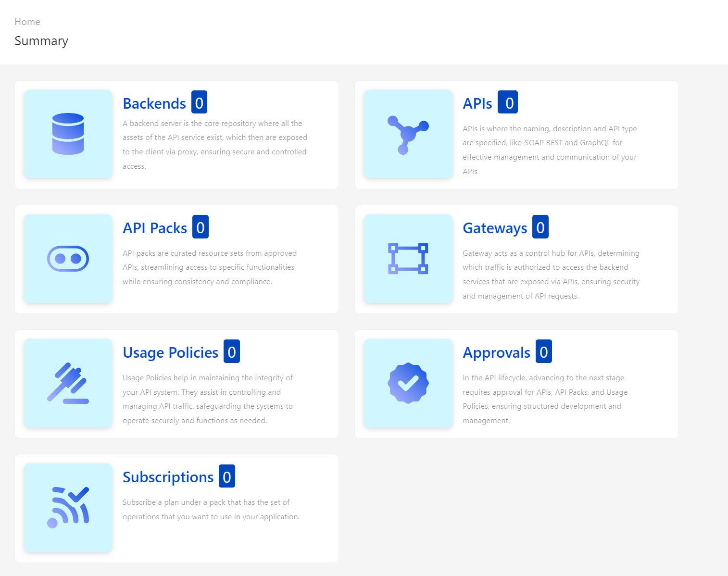Click the Backends count badge
Image resolution: width=728 pixels, height=576 pixels.
tap(199, 102)
